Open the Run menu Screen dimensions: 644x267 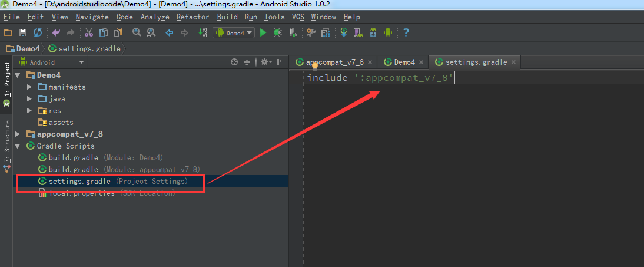pos(251,17)
